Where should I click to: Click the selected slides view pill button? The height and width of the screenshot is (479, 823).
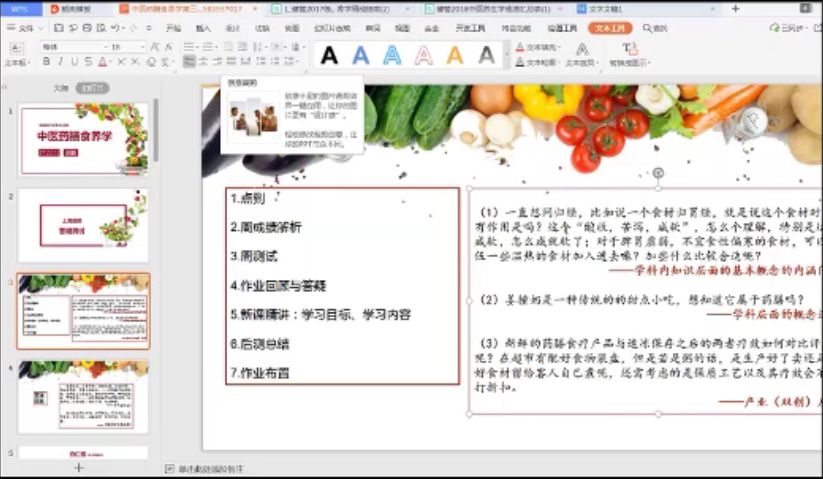point(92,88)
